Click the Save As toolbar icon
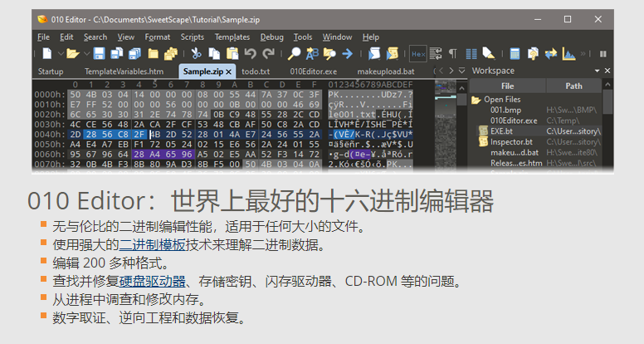Screen dimensions: 644x344 (x=117, y=53)
